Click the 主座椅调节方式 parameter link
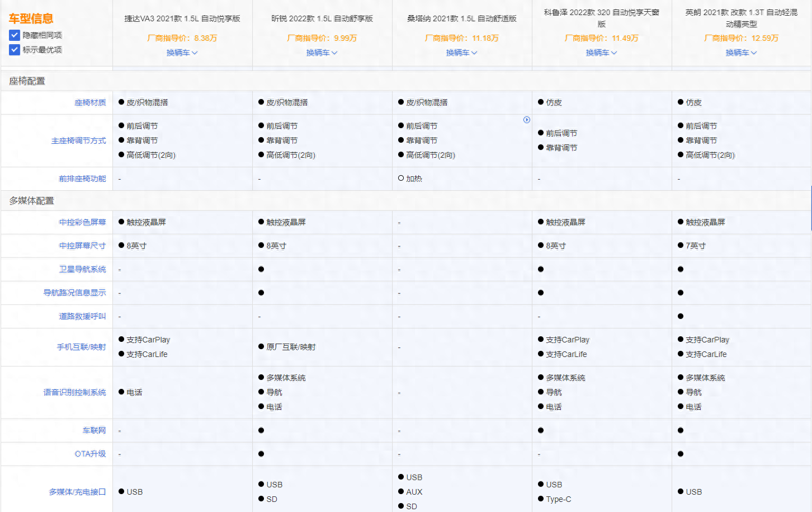 pyautogui.click(x=78, y=140)
